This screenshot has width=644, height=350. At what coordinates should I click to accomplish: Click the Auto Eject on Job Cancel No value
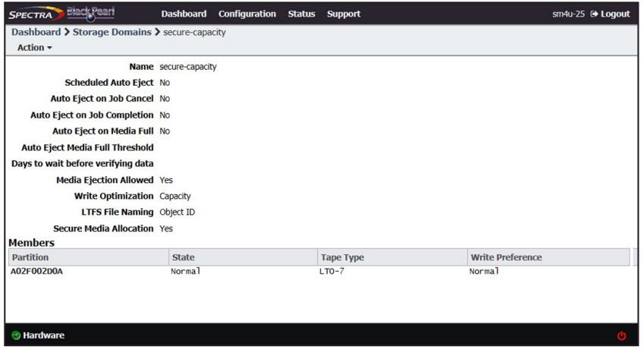tap(165, 99)
